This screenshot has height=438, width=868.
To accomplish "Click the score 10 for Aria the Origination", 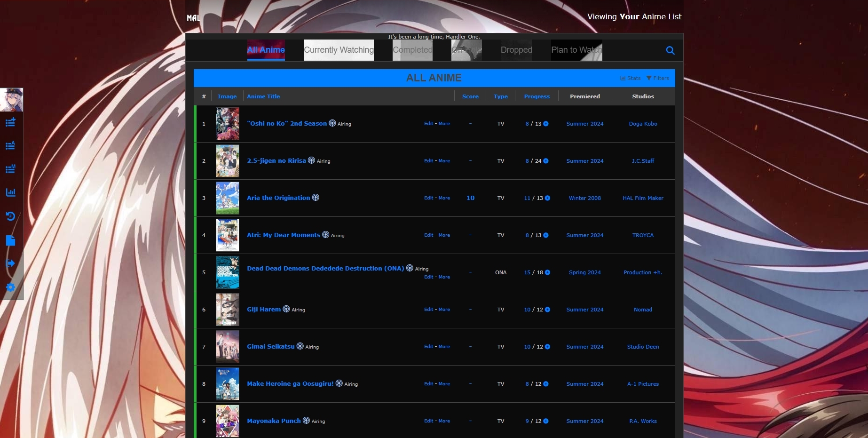I will coord(470,198).
